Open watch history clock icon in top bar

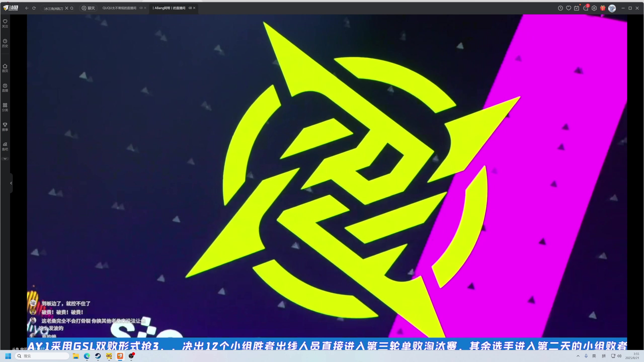[560, 8]
